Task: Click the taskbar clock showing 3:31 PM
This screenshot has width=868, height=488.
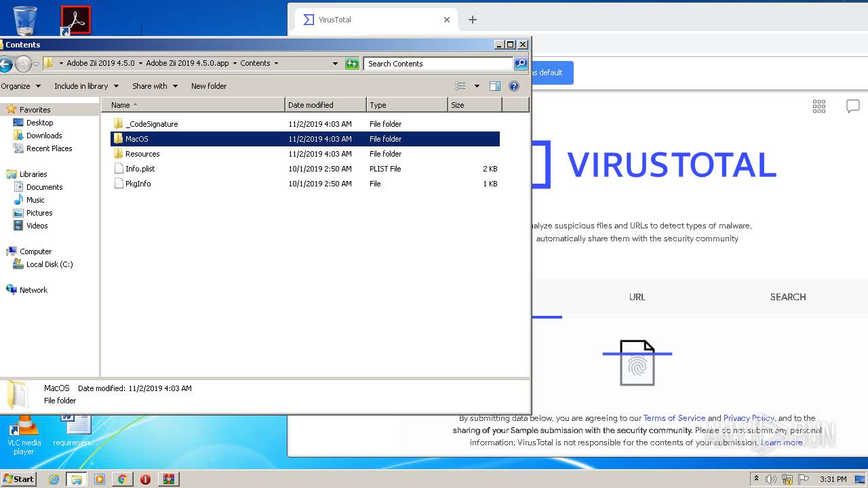Action: pos(833,479)
